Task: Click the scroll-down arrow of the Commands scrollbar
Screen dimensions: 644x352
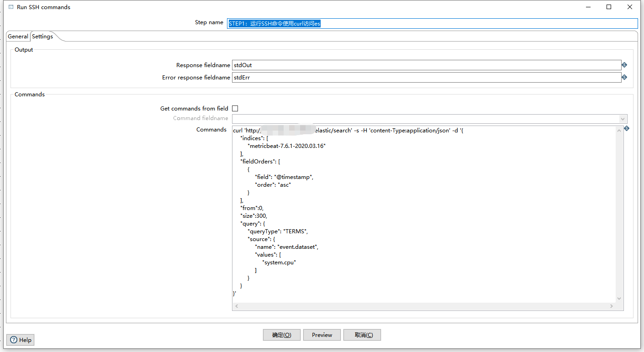Action: tap(619, 298)
